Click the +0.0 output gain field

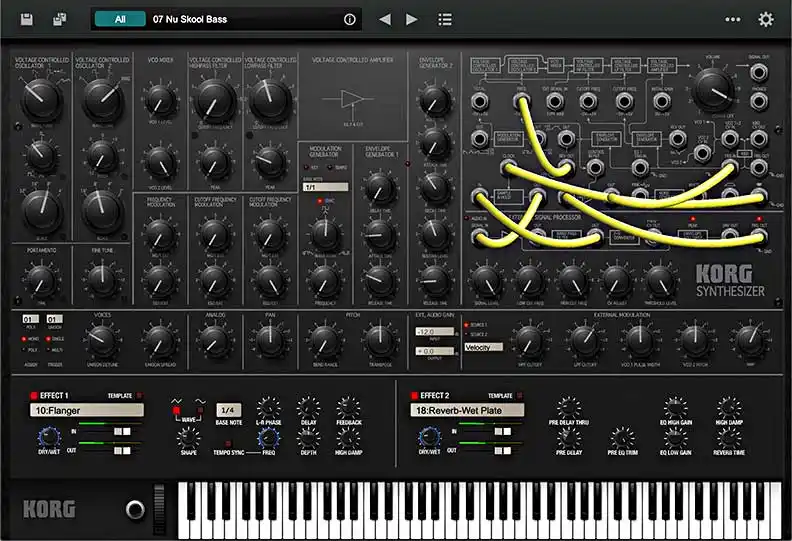[x=434, y=351]
